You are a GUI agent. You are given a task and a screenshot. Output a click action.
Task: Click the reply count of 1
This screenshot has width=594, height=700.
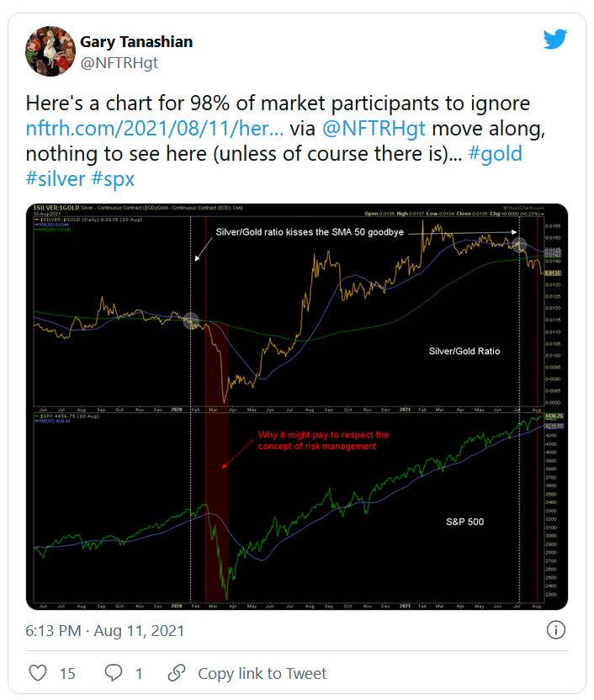(139, 673)
